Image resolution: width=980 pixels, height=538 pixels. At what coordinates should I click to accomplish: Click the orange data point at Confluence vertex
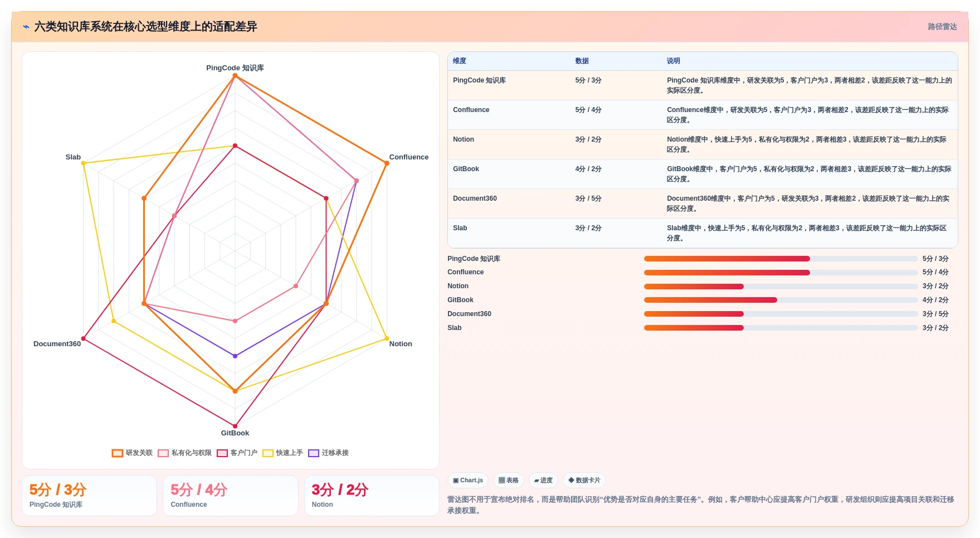pos(387,163)
